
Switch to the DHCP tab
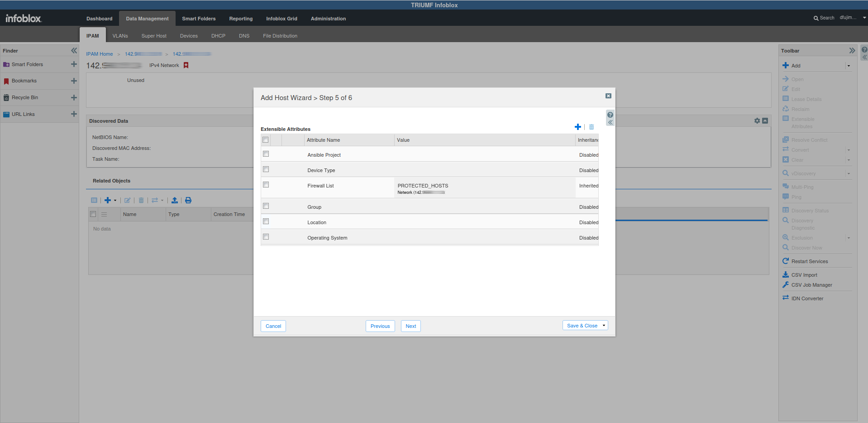pyautogui.click(x=218, y=36)
